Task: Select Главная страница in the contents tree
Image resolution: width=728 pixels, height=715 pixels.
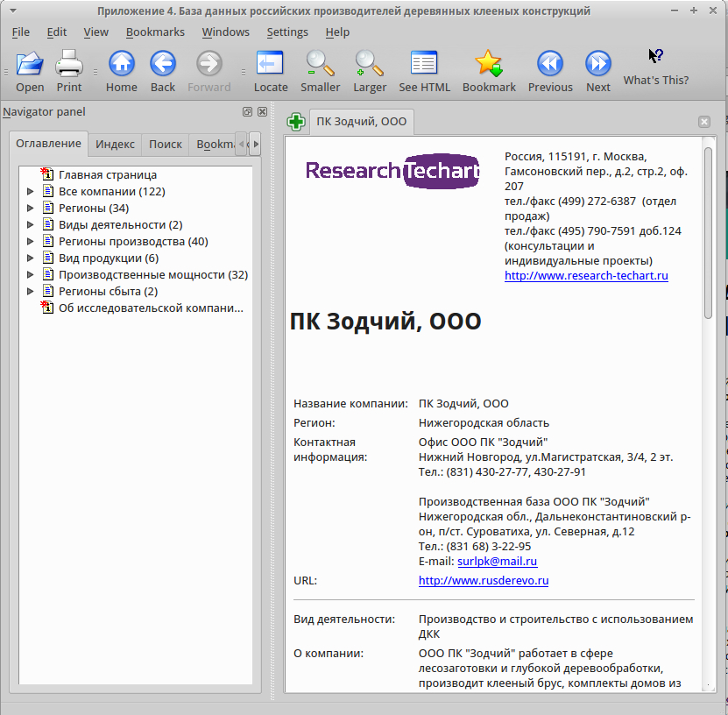Action: pyautogui.click(x=108, y=175)
